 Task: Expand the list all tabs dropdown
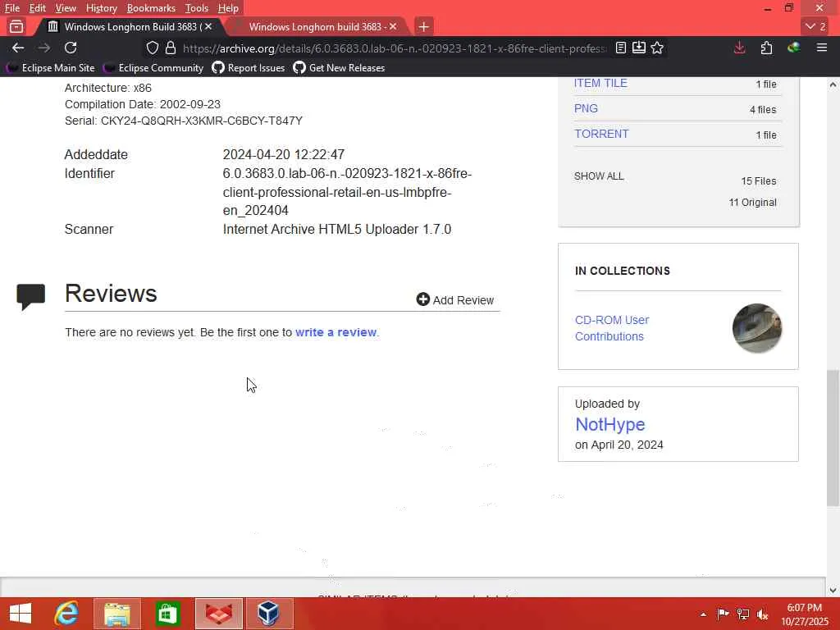(x=816, y=26)
